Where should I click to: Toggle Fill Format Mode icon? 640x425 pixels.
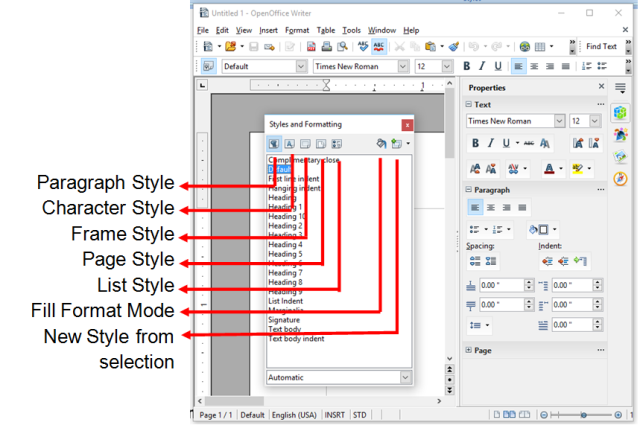pos(381,144)
